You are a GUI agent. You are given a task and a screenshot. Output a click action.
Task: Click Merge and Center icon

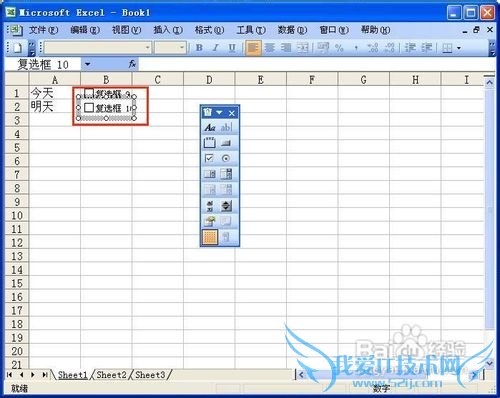pos(303,48)
